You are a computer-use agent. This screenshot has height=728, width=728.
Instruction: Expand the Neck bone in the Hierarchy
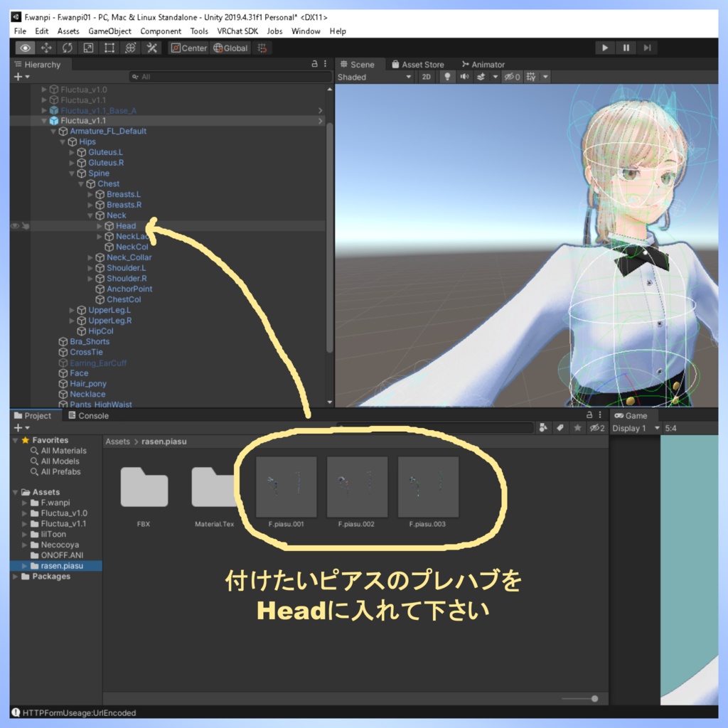90,215
